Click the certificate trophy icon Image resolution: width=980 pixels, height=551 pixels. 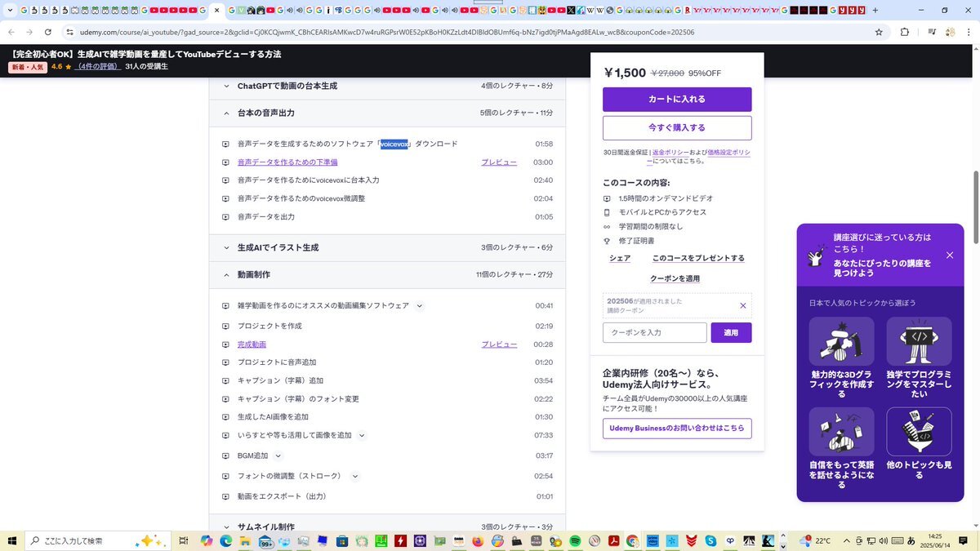[607, 241]
